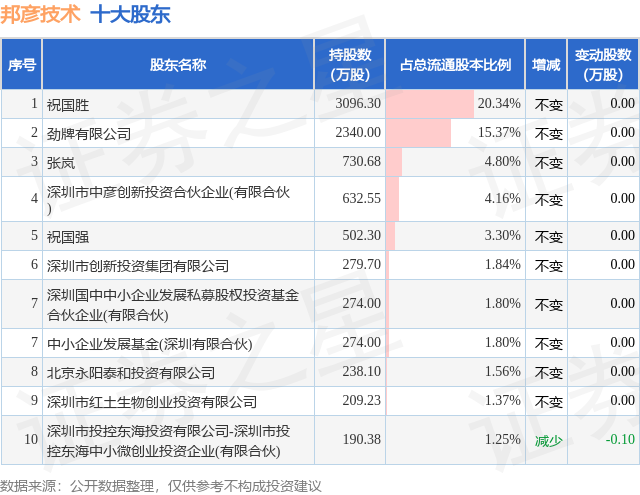
Task: Click shareholder name 祝国胜
Action: [x=68, y=105]
